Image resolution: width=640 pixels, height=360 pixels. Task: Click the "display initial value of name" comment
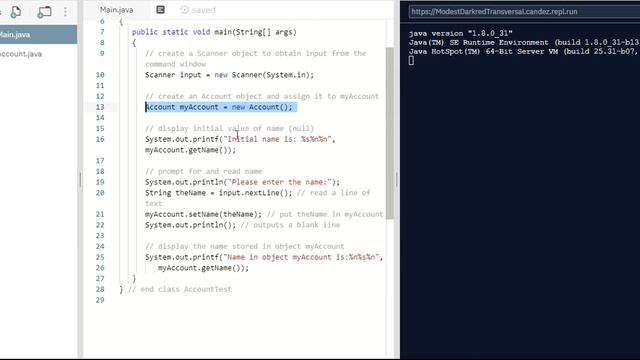click(229, 129)
